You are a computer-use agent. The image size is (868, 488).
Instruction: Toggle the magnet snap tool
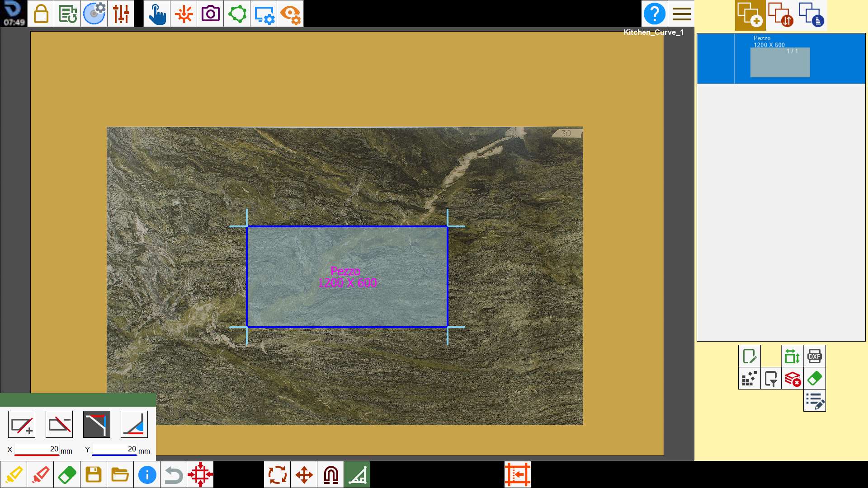[330, 474]
